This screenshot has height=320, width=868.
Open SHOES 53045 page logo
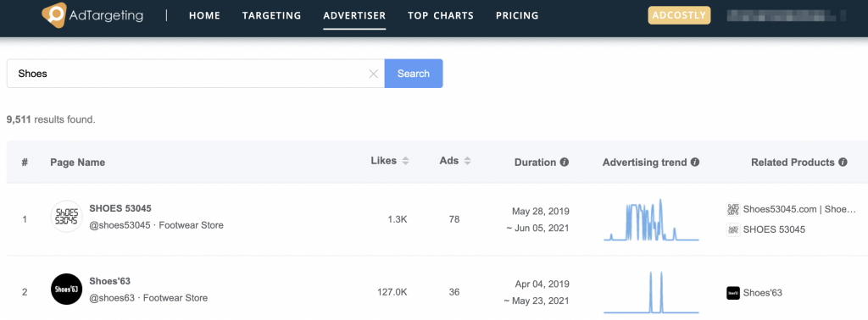(66, 216)
